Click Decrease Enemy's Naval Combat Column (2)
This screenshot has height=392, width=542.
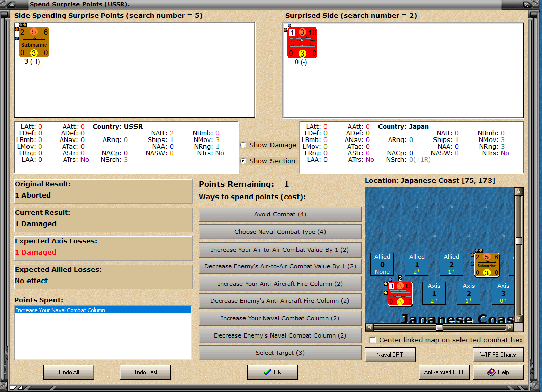click(280, 335)
